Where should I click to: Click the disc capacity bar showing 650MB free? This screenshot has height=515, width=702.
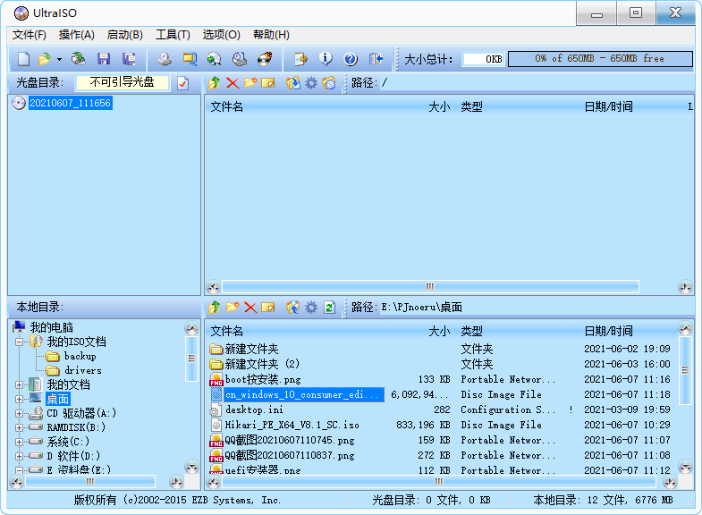click(600, 59)
